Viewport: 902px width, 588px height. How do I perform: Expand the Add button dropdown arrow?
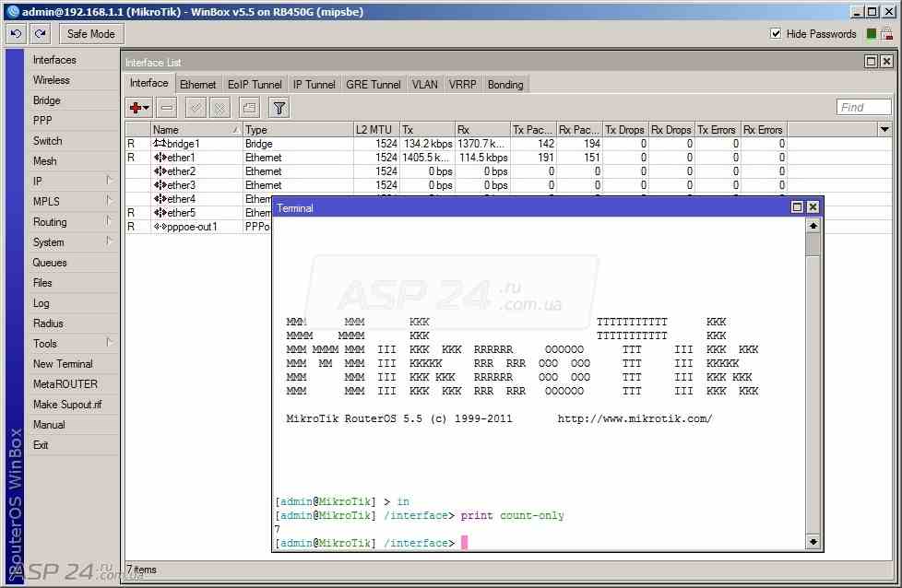tap(145, 107)
